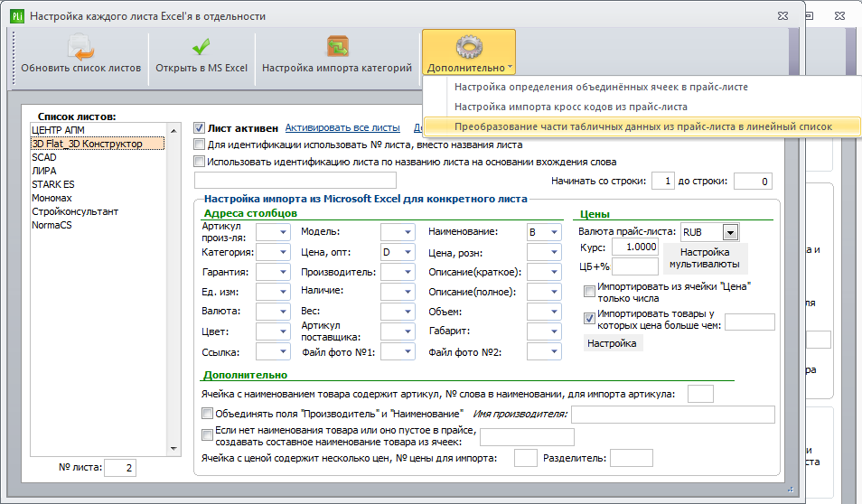The height and width of the screenshot is (504, 862).
Task: Check Объединять поля Производитель и Наименование
Action: 207,414
